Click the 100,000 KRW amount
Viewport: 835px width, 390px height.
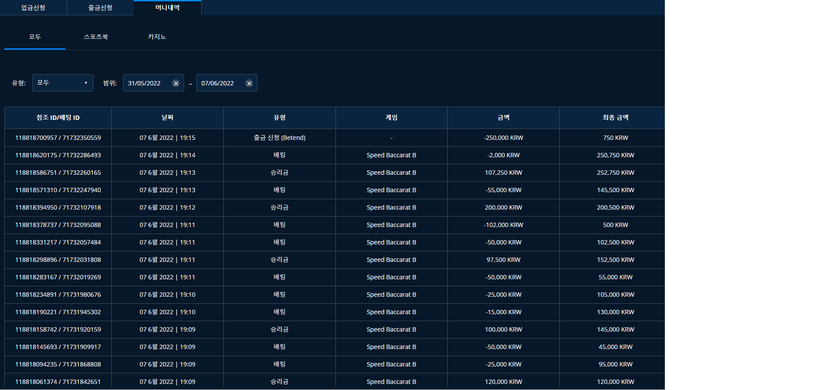[x=503, y=330]
